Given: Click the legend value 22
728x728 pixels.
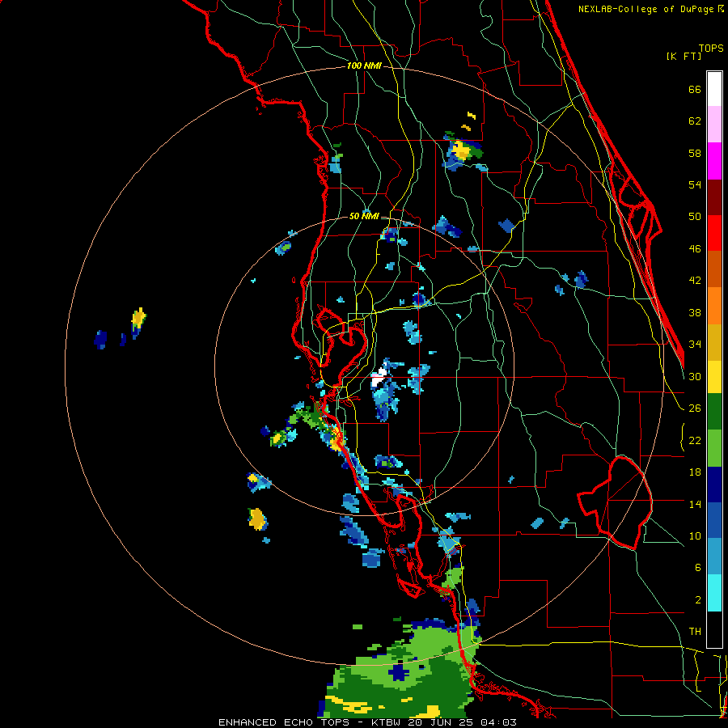Looking at the screenshot, I should (x=695, y=440).
